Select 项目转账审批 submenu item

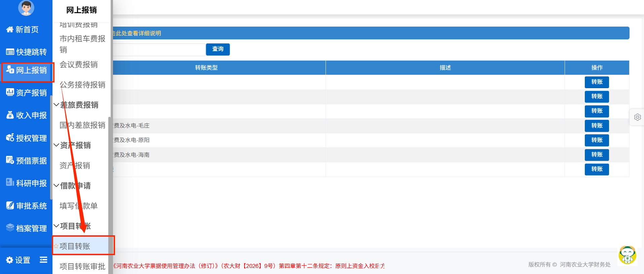click(82, 266)
